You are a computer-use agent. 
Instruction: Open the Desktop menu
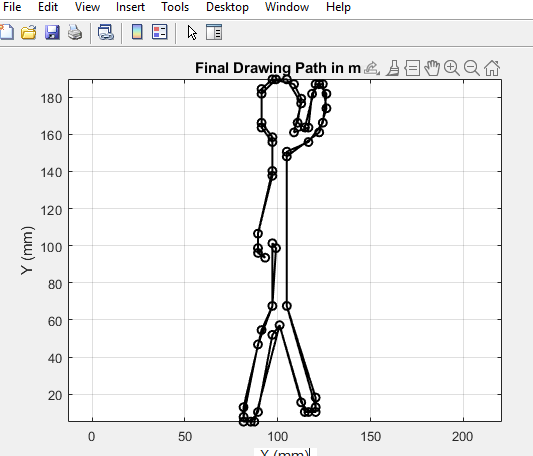click(x=227, y=7)
